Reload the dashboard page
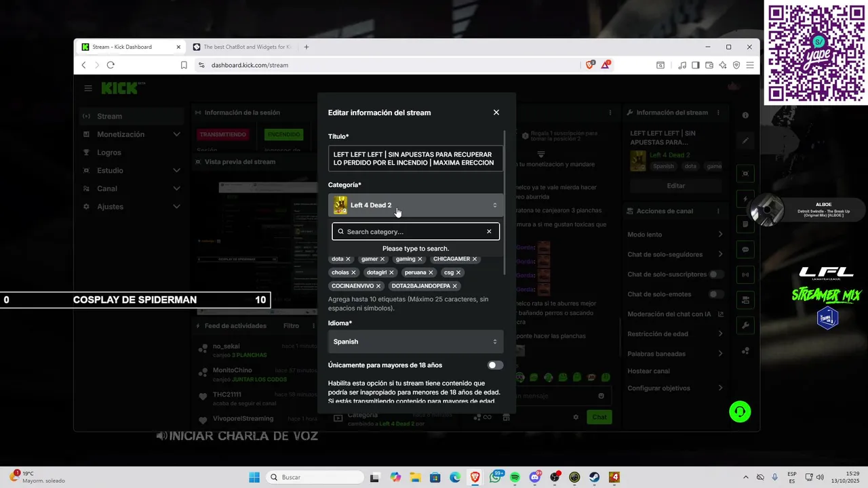The width and height of the screenshot is (868, 488). 111,65
